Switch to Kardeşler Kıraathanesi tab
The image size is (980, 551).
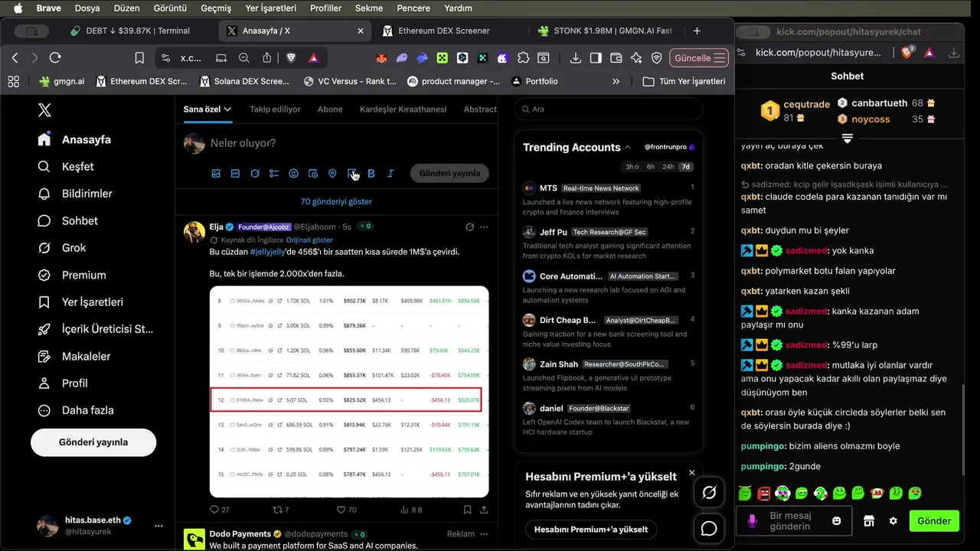click(403, 109)
